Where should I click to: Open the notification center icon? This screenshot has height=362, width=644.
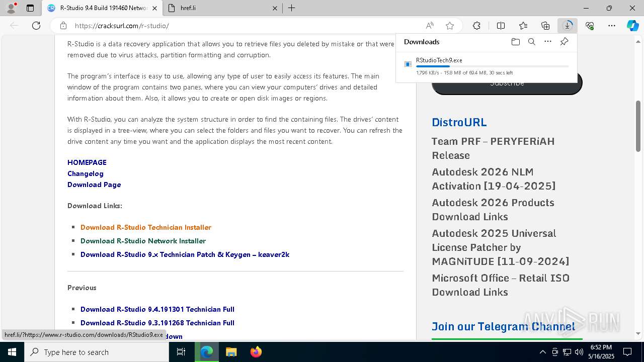point(627,352)
